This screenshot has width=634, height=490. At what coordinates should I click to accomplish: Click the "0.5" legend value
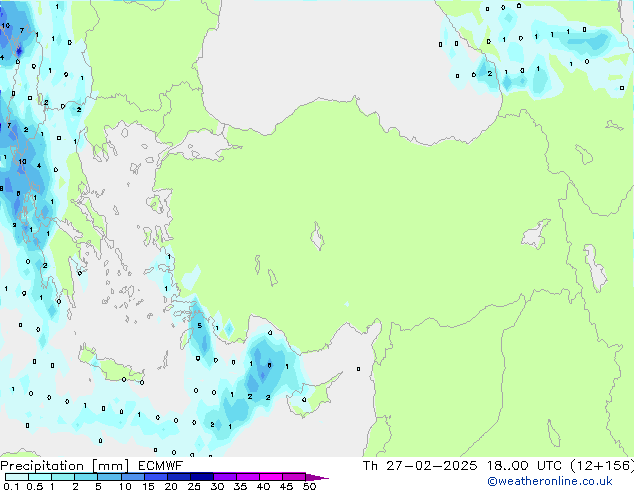(35, 486)
